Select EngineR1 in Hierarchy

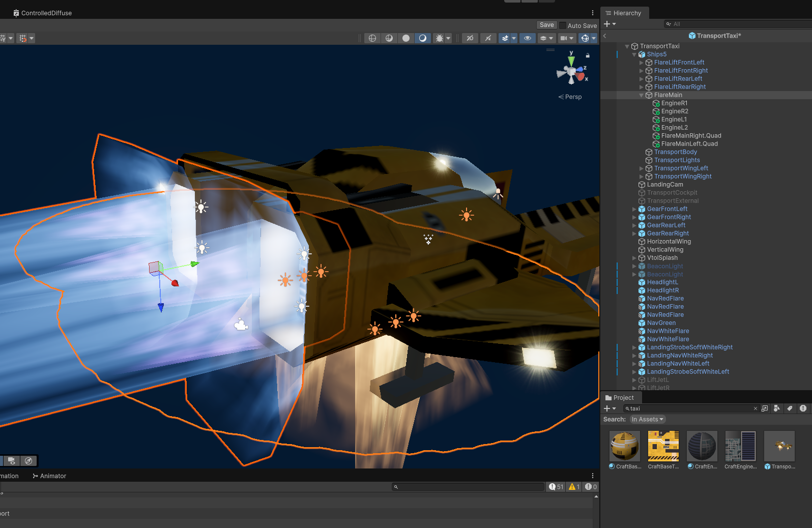674,103
